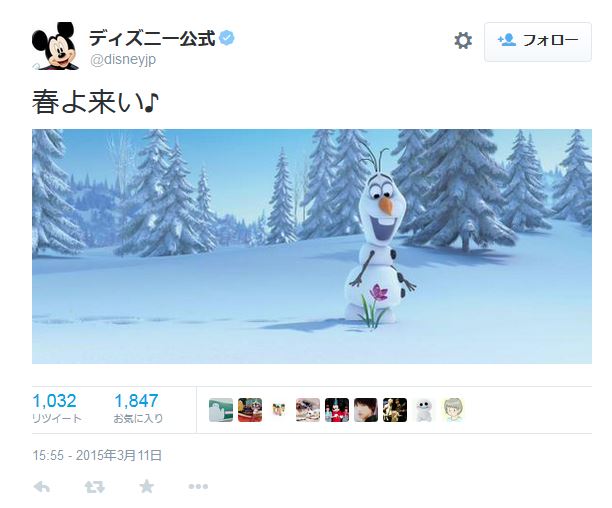Open the Mickey red costume avatar

(x=337, y=410)
